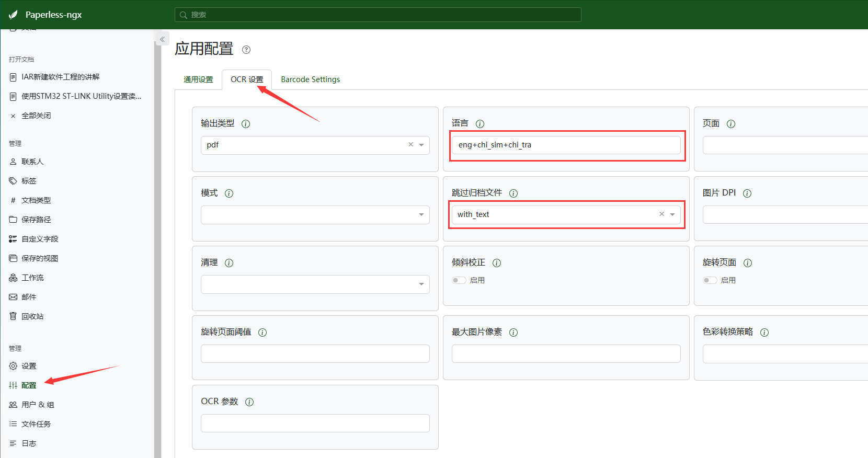Collapse the sidebar with the double-chevron icon
868x458 pixels.
click(x=163, y=39)
